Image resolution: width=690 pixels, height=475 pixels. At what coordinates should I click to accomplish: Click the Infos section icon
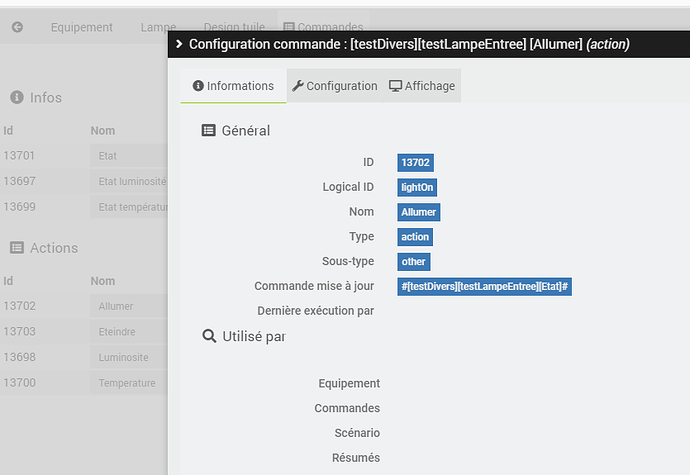[16, 97]
